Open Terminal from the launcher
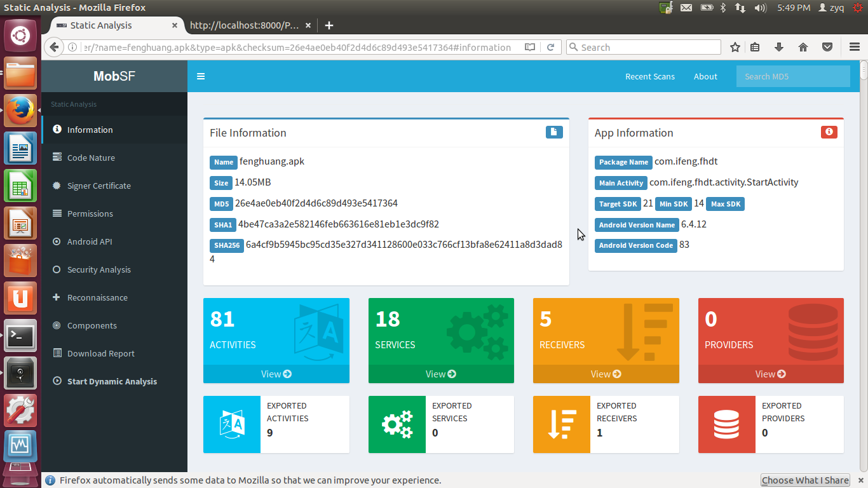This screenshot has height=488, width=868. click(20, 335)
